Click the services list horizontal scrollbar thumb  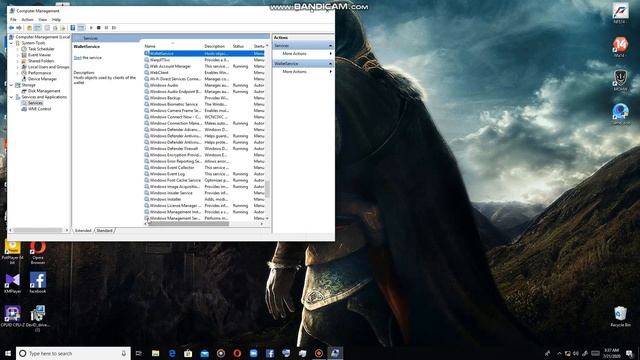[189, 224]
